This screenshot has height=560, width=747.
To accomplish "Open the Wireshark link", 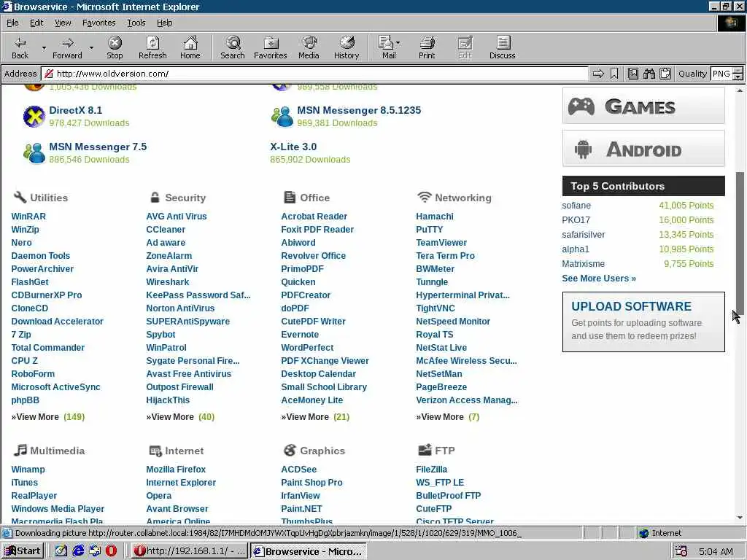I will tap(168, 282).
